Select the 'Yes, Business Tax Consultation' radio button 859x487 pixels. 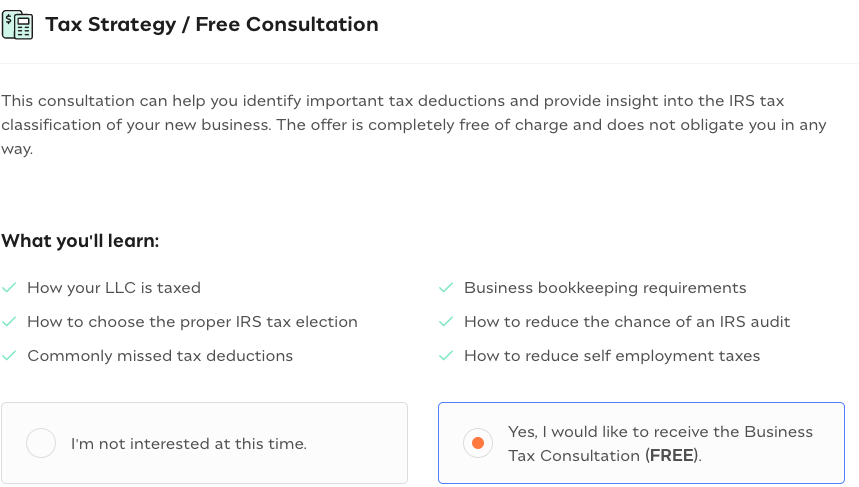coord(478,443)
